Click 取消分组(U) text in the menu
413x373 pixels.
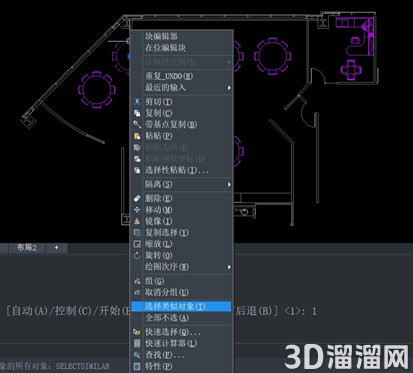[x=167, y=293]
